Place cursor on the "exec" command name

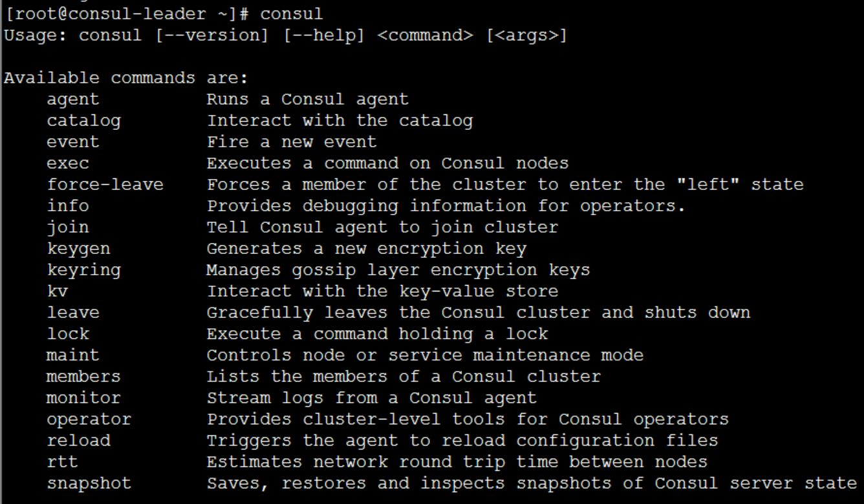click(68, 163)
